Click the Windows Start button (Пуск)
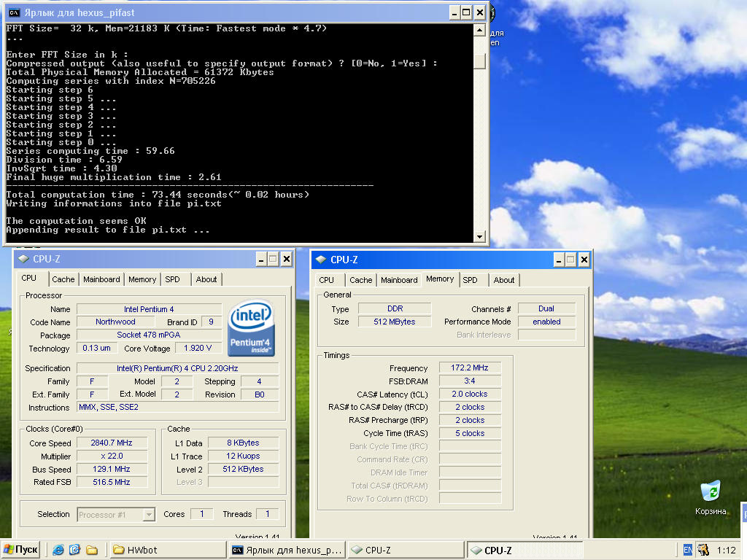Screen dimensions: 747x560 click(20, 550)
